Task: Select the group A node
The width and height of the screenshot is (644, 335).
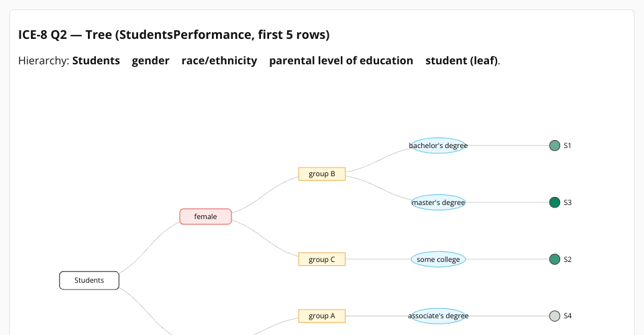Action: 322,316
